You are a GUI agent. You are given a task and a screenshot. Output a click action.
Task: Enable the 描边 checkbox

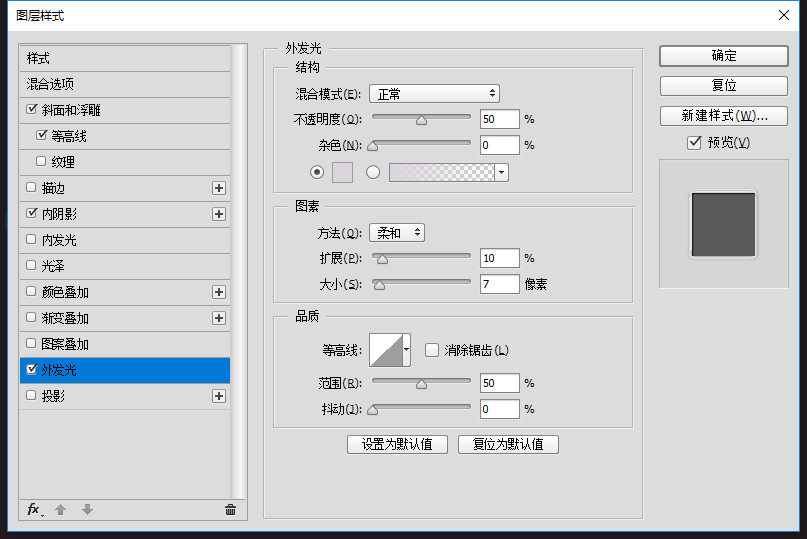[x=31, y=187]
